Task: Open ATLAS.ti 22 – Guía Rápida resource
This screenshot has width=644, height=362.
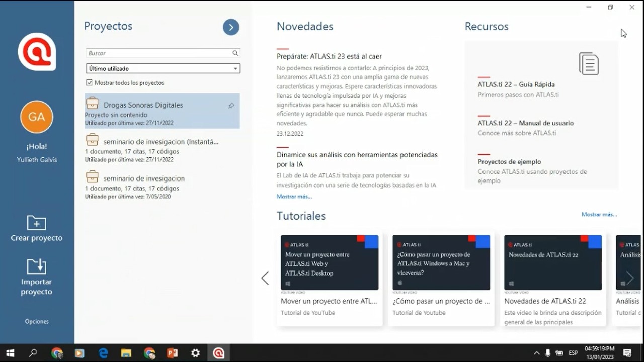Action: 516,84
